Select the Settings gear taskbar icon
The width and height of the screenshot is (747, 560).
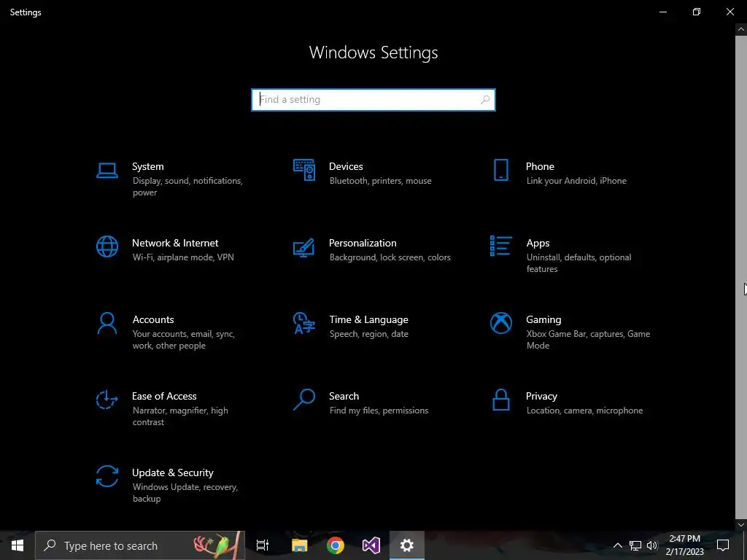407,545
